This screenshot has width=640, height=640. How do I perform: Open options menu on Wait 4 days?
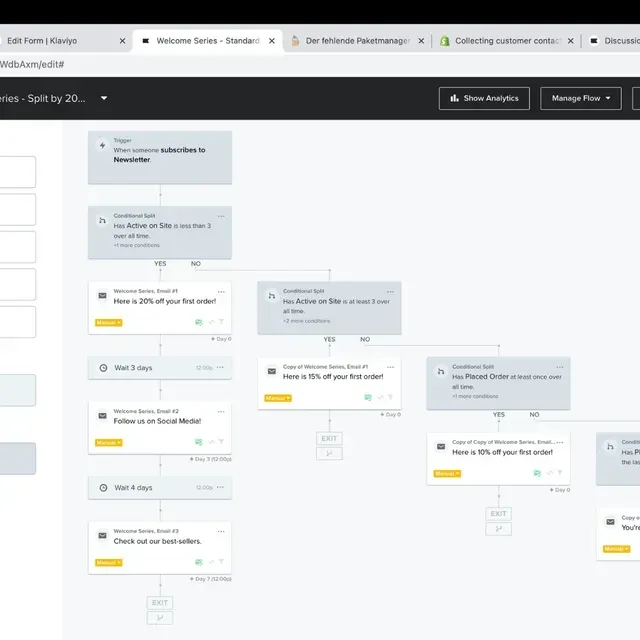point(220,487)
